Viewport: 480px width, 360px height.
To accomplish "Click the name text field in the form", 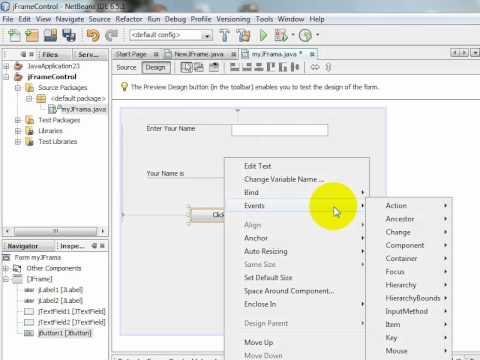I will pyautogui.click(x=280, y=130).
